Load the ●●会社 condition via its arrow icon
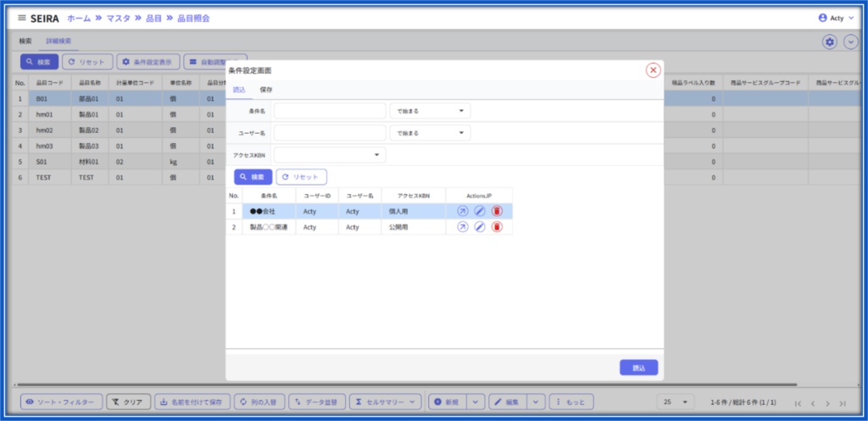Viewport: 868px width, 421px height. (463, 211)
